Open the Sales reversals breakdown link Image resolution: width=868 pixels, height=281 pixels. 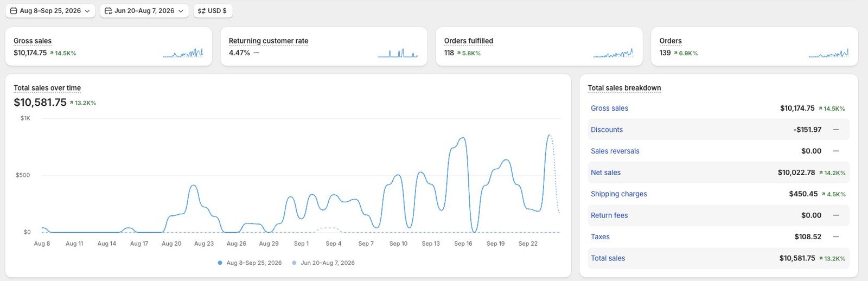[615, 151]
